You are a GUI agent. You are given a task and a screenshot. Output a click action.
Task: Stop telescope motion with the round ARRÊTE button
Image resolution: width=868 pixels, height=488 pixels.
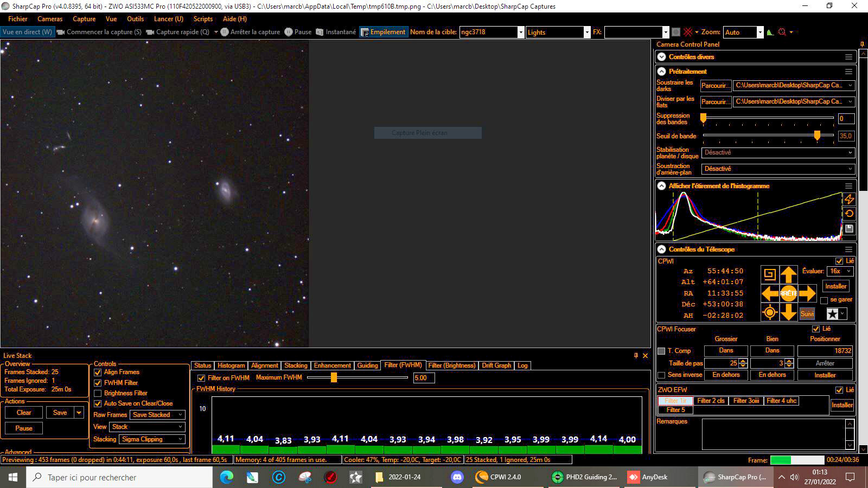click(x=788, y=293)
